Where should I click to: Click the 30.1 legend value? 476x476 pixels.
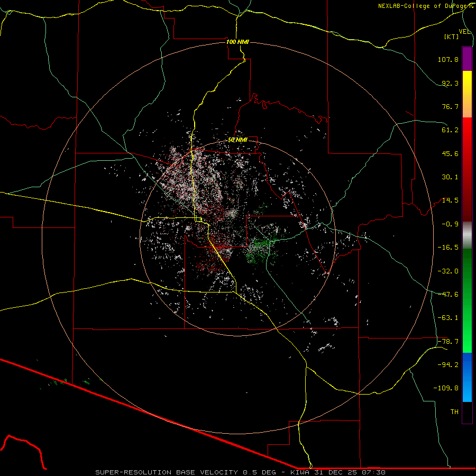(x=450, y=177)
